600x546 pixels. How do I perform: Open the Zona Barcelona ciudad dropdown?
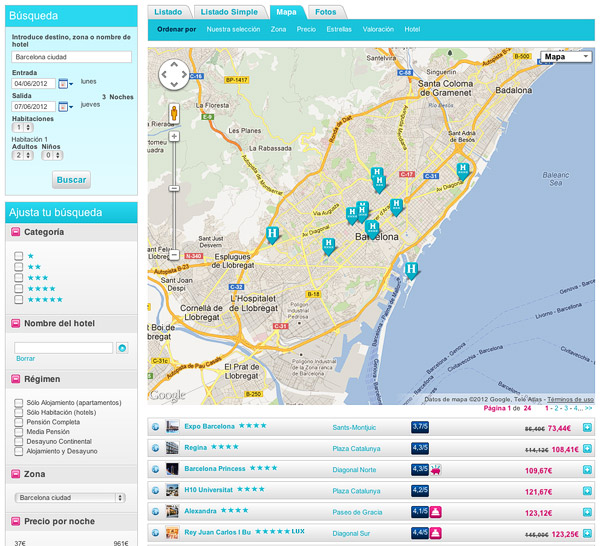tap(70, 498)
